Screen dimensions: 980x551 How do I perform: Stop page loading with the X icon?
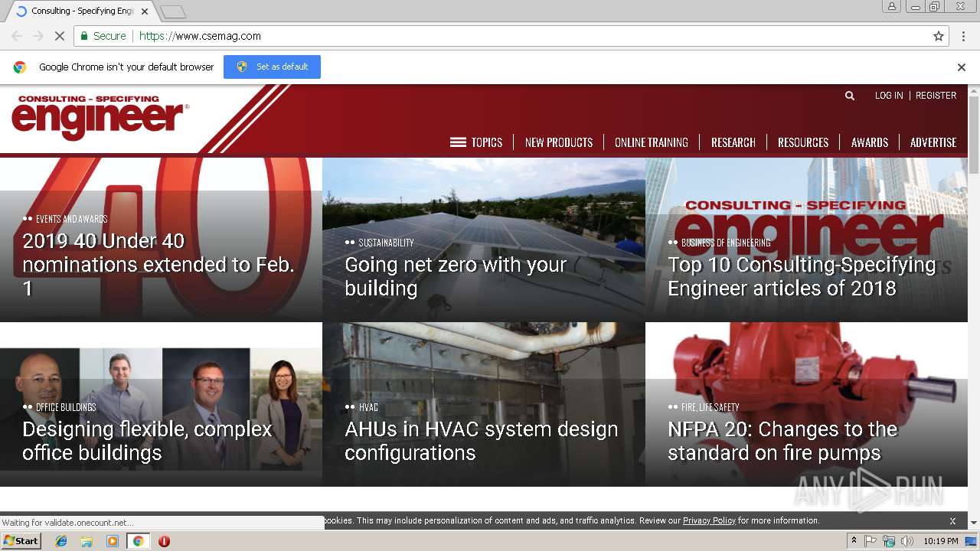pos(59,36)
